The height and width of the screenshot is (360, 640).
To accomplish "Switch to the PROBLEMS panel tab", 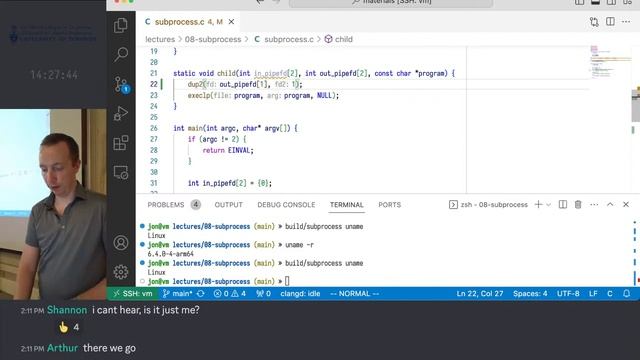I will 174,204.
